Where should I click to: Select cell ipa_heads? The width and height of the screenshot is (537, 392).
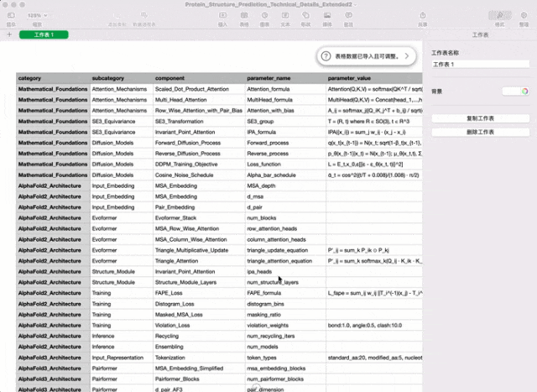(285, 272)
